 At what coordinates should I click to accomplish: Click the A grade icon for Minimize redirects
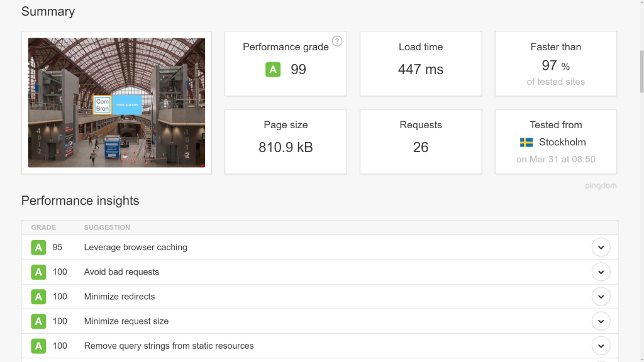click(38, 297)
